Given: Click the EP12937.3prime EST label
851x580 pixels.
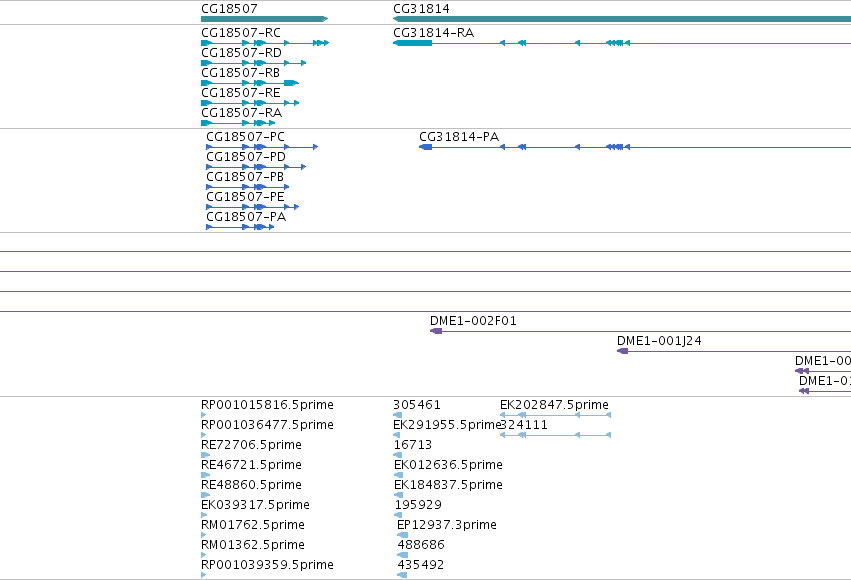Looking at the screenshot, I should [447, 525].
